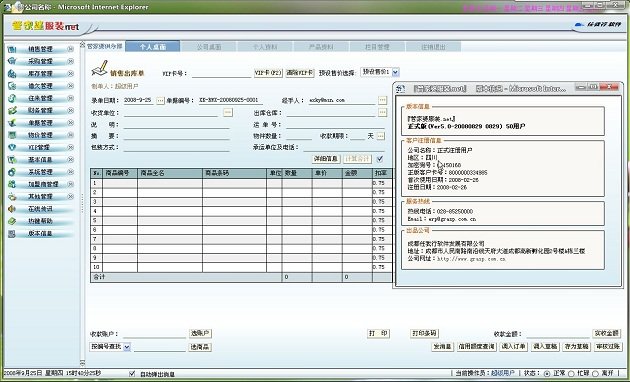Viewport: 630px width, 382px height.
Task: Open 加盟商管理 sidebar icon
Action: [12, 184]
